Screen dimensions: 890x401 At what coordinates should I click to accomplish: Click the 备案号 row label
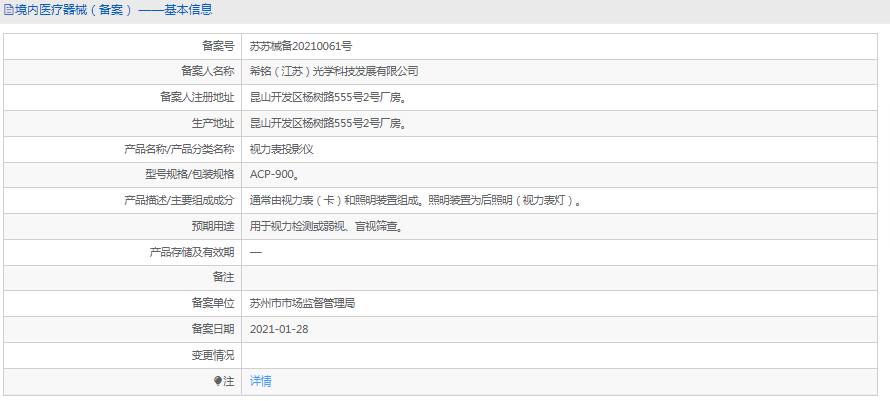(x=218, y=46)
